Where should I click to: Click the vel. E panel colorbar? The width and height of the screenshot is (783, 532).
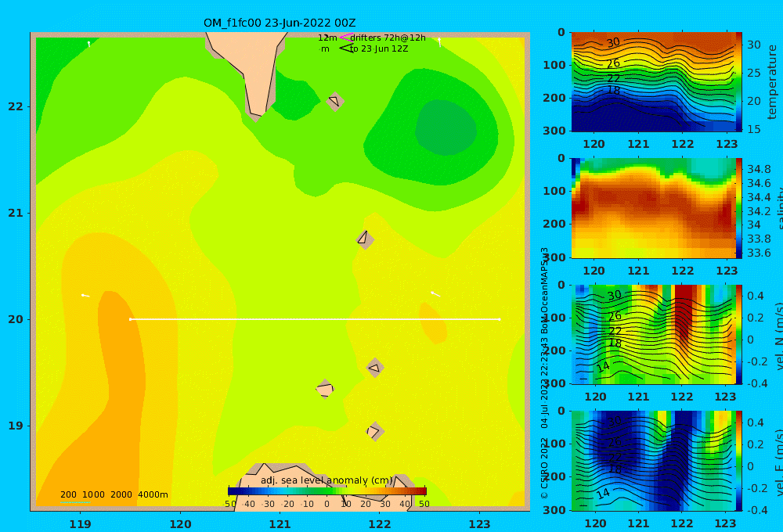(x=738, y=461)
